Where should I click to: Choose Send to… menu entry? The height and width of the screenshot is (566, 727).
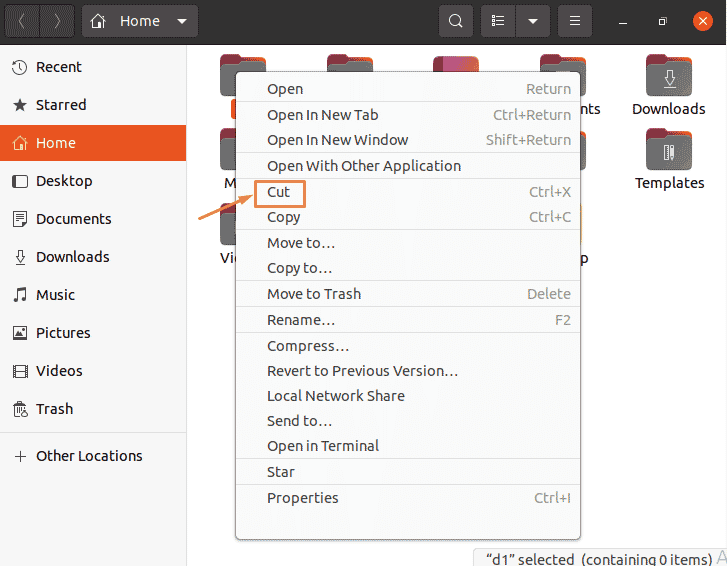tap(408, 421)
